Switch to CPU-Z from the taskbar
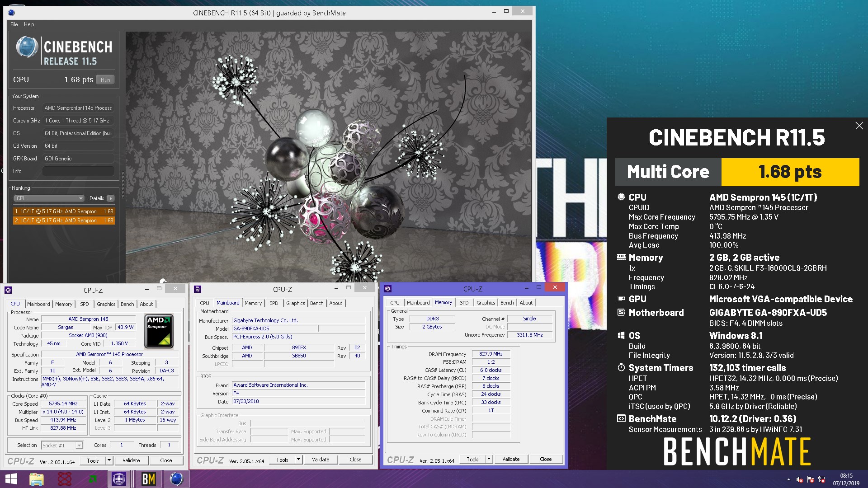Viewport: 868px width, 488px height. 120,479
